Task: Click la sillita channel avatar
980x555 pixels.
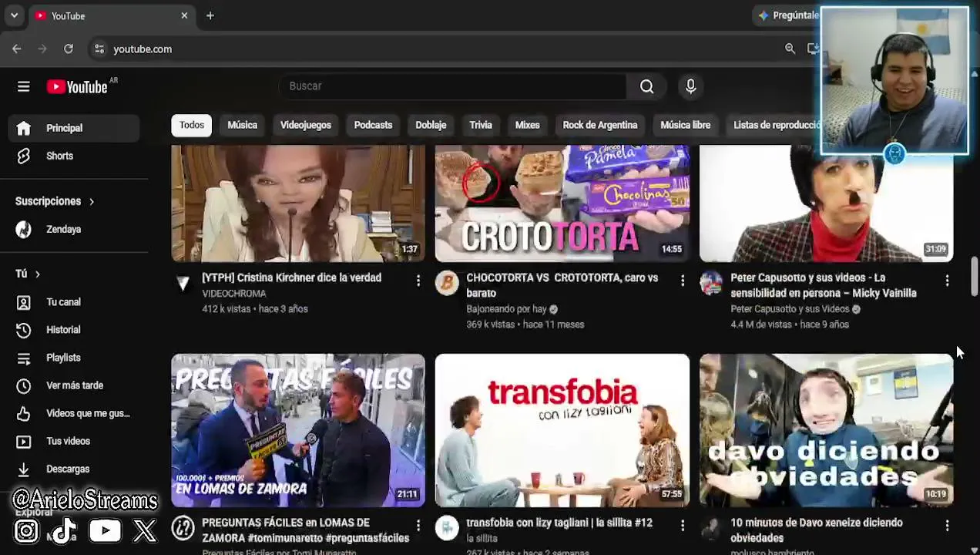Action: point(447,527)
